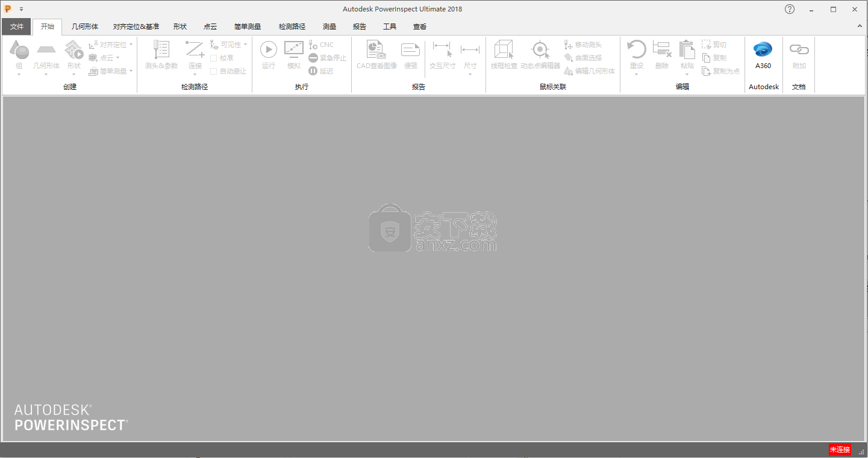Click the 删除 delete icon
Image resolution: width=868 pixels, height=458 pixels.
tap(662, 49)
